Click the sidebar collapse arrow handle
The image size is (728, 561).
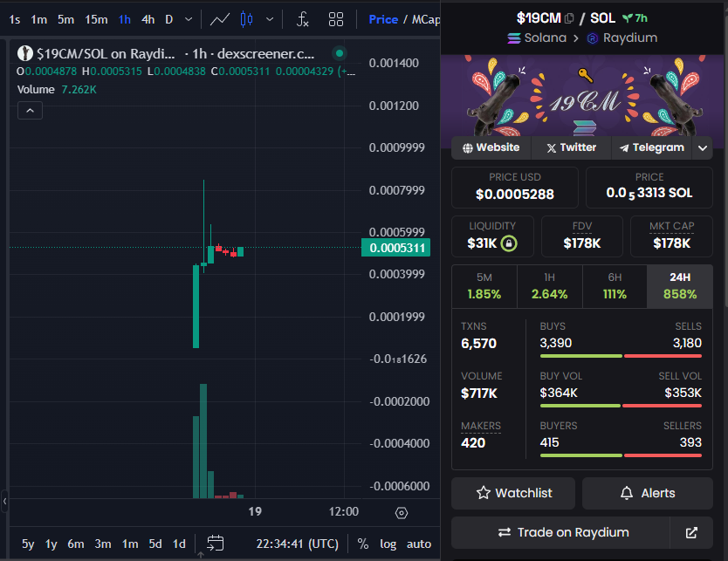tap(4, 501)
